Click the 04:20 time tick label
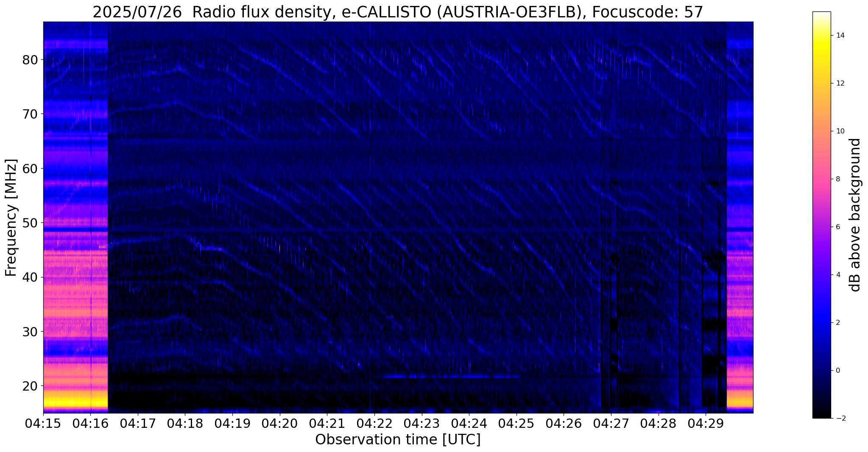This screenshot has width=868, height=452. [280, 424]
